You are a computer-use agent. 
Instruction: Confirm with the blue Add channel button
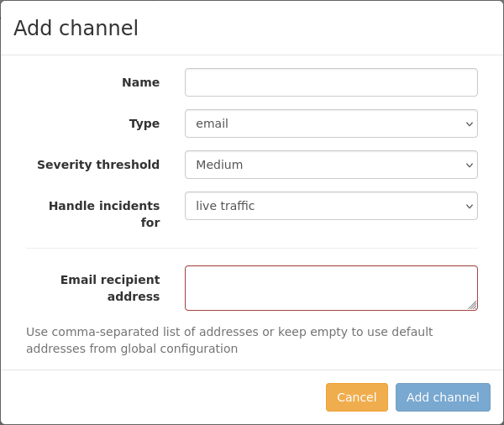point(443,397)
